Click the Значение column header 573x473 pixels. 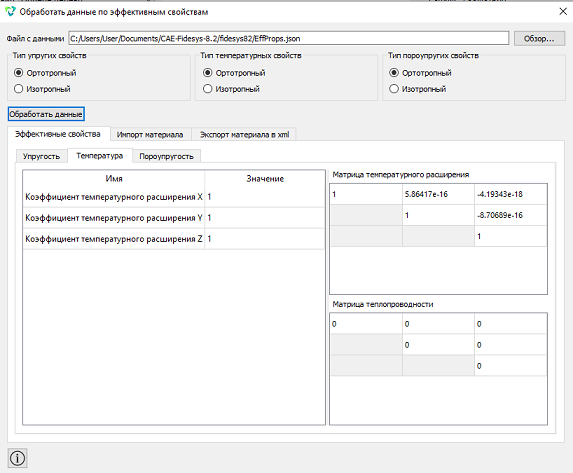[x=265, y=178]
